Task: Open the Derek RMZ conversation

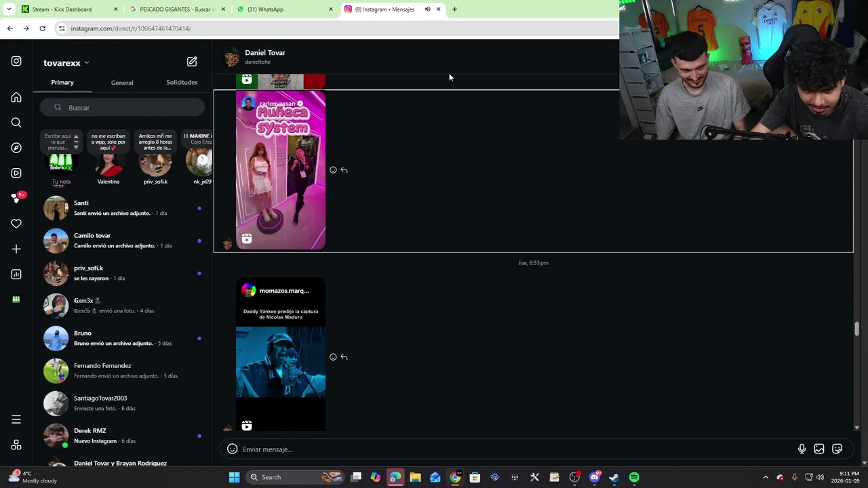Action: [123, 436]
